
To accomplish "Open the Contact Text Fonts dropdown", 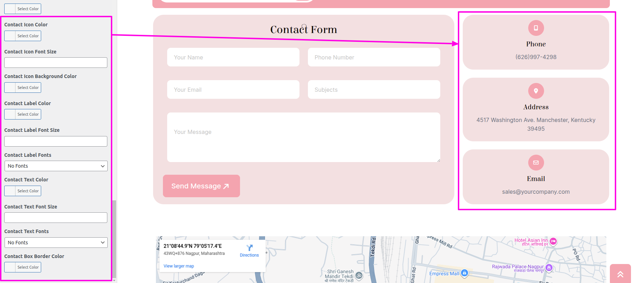I will click(x=56, y=243).
